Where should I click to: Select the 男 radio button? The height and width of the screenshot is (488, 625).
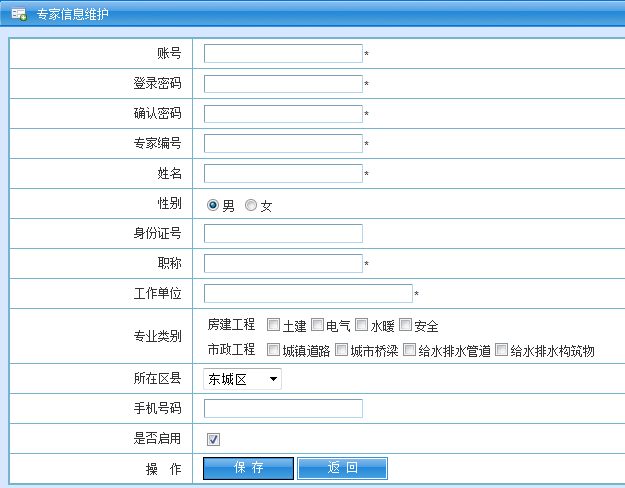(x=213, y=205)
